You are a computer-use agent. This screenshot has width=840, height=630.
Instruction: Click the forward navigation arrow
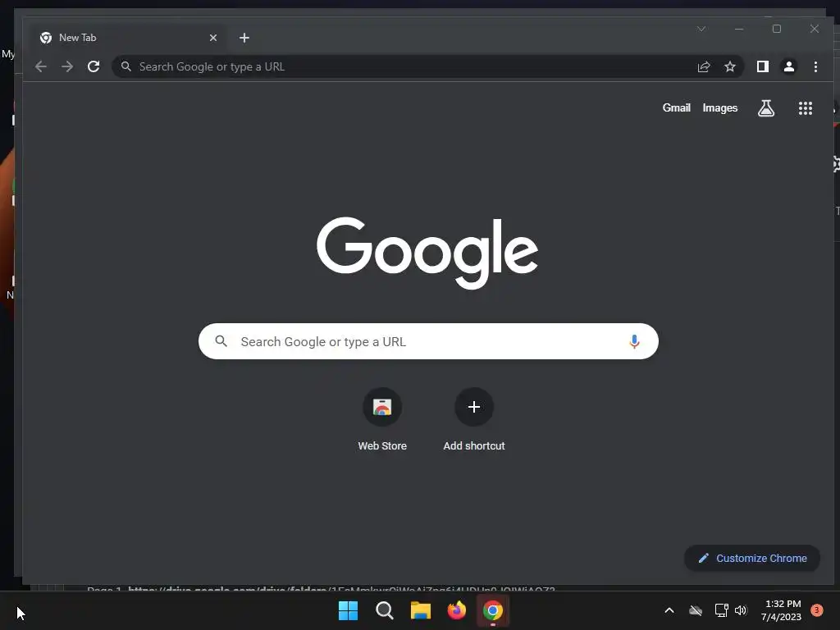67,66
